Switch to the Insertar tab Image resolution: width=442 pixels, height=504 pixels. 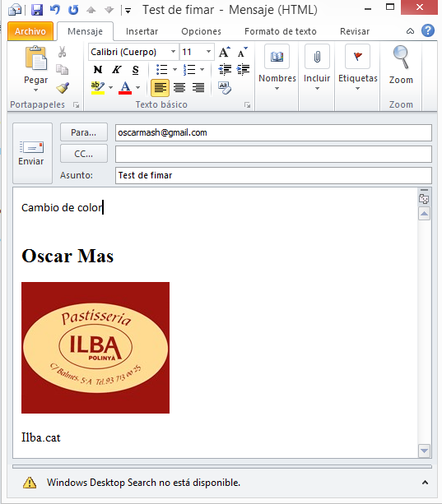142,31
